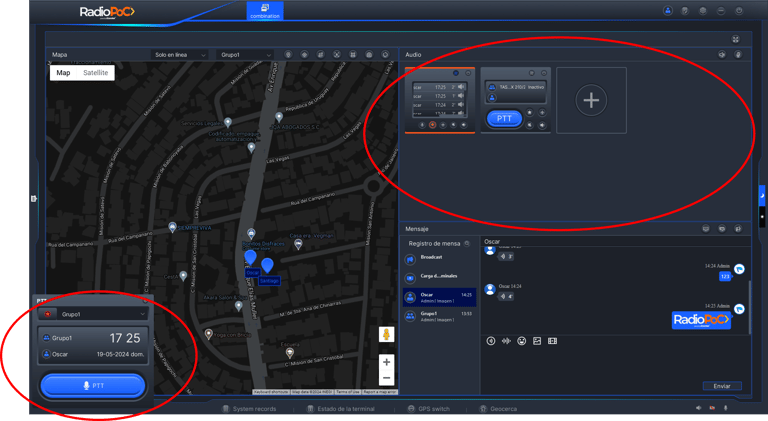Click the location pin icon in Mapa toolbar
768x421 pixels.
pos(288,54)
